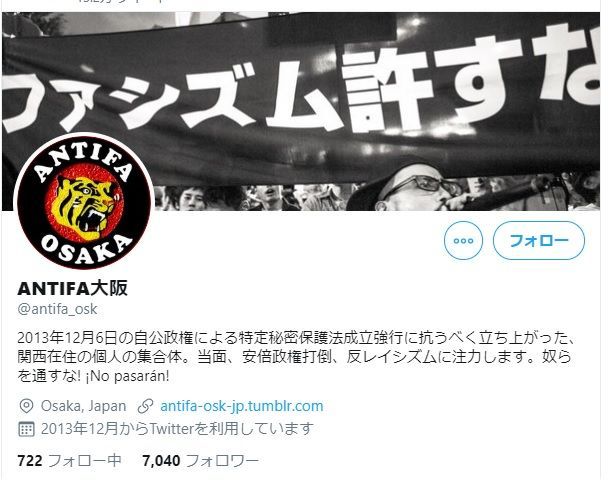Click the location pin icon next to Osaka, Japan

[x=26, y=406]
